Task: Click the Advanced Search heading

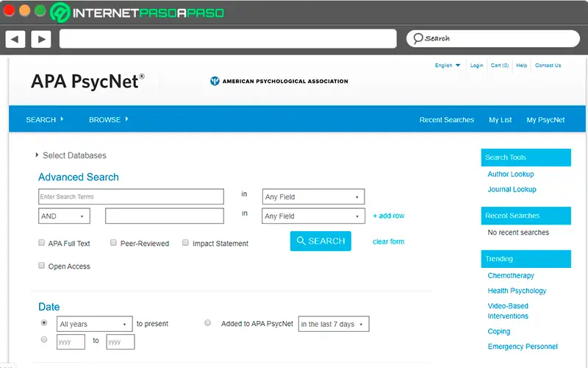Action: tap(79, 177)
